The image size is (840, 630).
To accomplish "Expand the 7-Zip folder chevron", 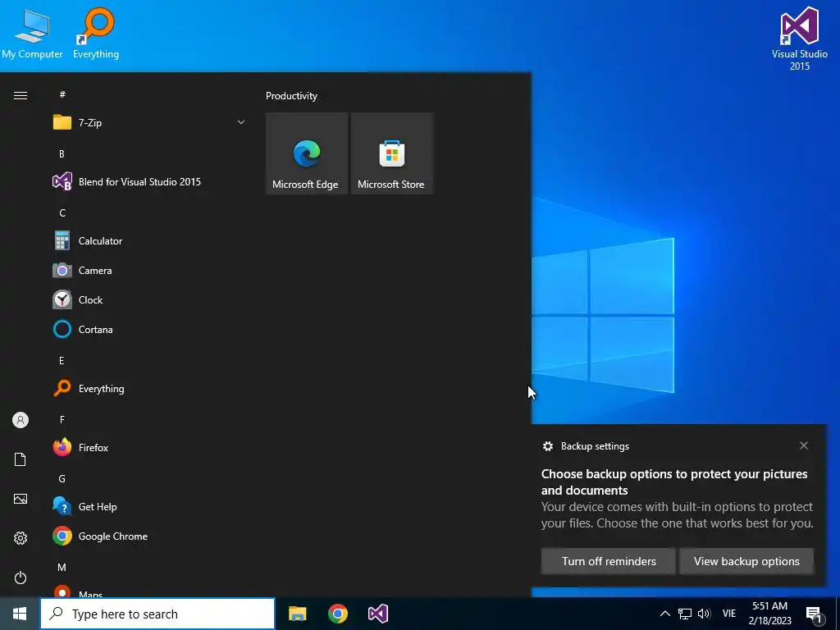I will pos(241,123).
